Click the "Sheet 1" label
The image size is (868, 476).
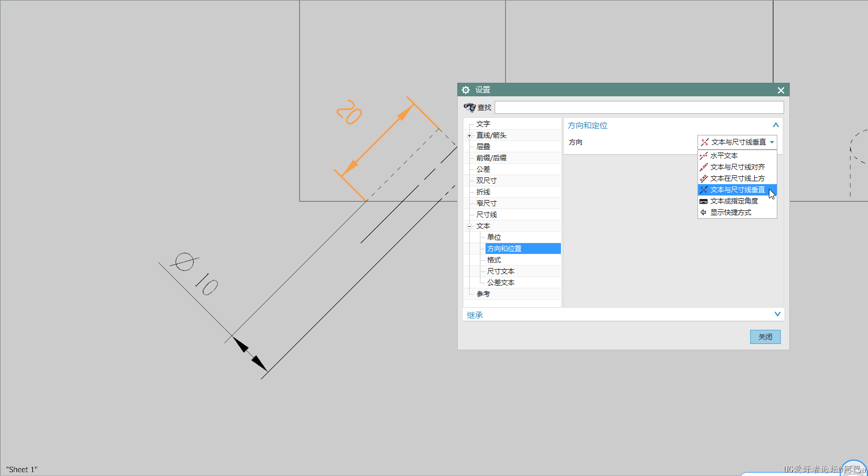[22, 470]
